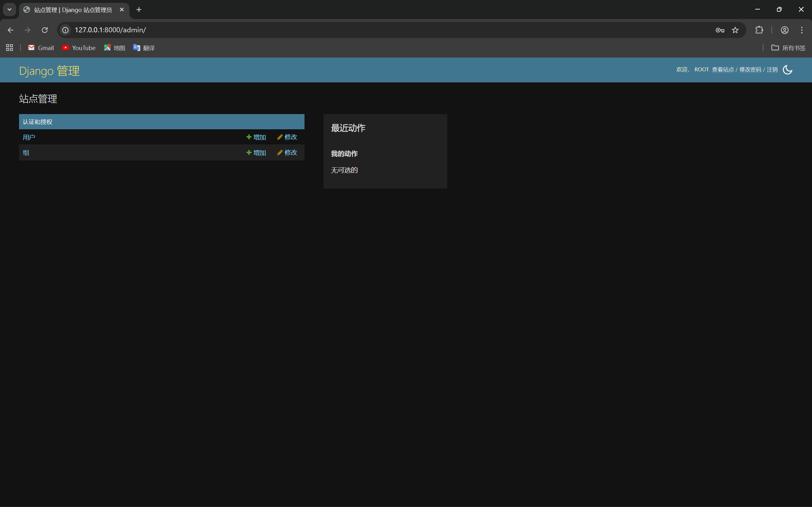Expand the tab search dropdown arrow

(x=10, y=10)
